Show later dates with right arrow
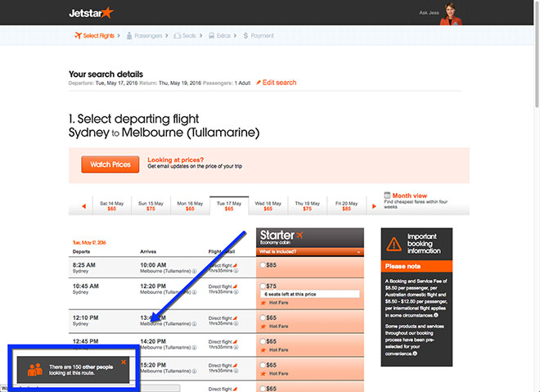Screen dimensions: 540x392 pos(374,206)
